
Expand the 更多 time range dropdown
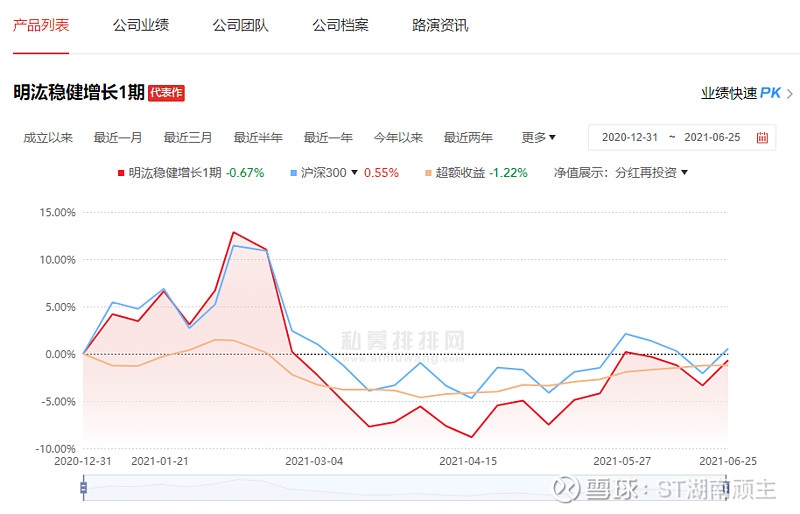(x=538, y=137)
